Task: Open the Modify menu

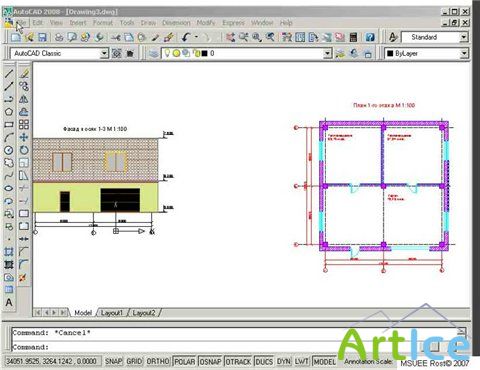Action: (x=206, y=23)
